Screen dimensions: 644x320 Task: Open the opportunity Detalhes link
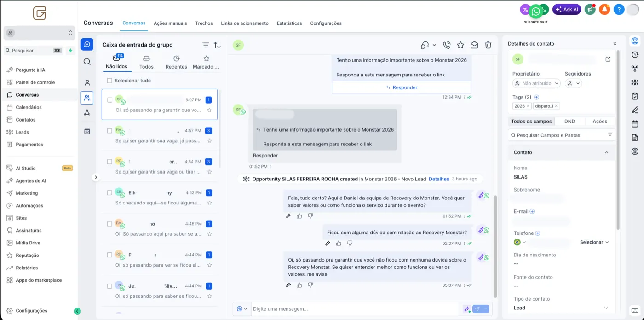click(x=439, y=179)
